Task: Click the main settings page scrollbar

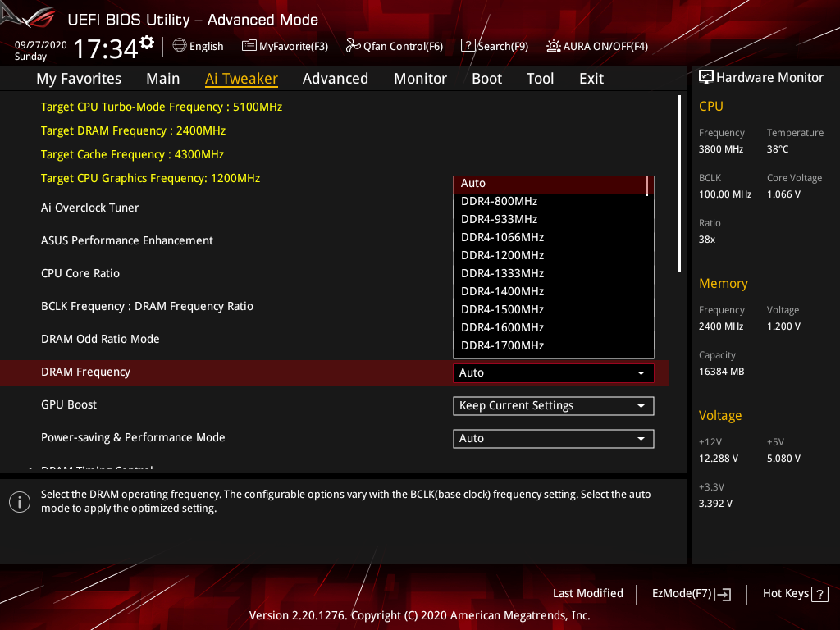Action: pyautogui.click(x=679, y=183)
